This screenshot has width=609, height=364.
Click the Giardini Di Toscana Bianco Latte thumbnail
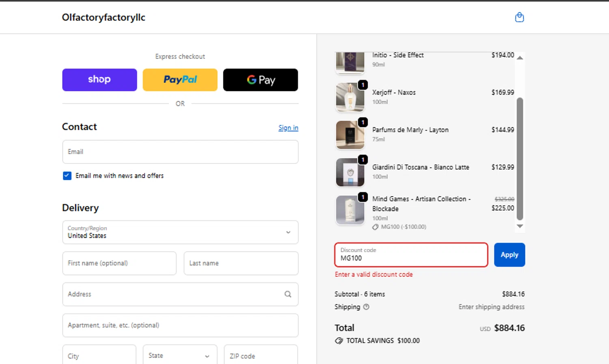pos(350,172)
